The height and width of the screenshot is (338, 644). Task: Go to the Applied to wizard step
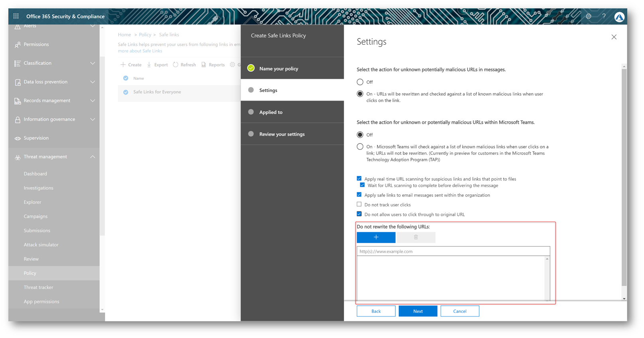[x=292, y=112]
